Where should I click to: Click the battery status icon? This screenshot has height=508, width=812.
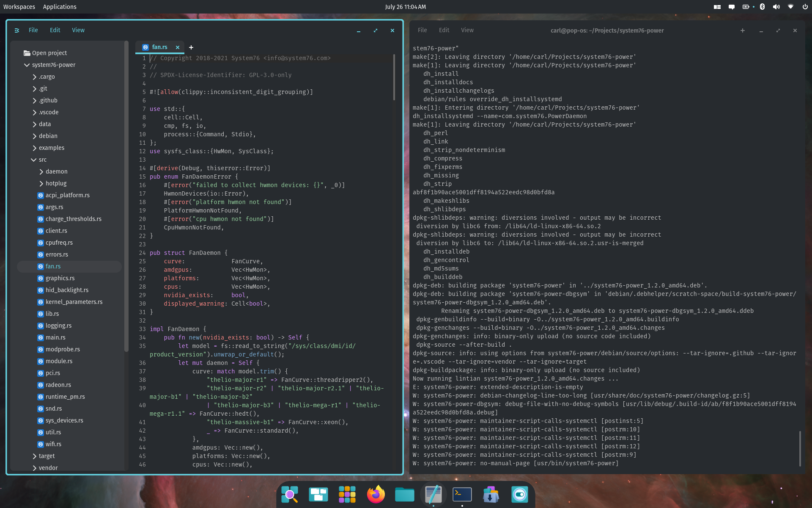[x=746, y=7]
